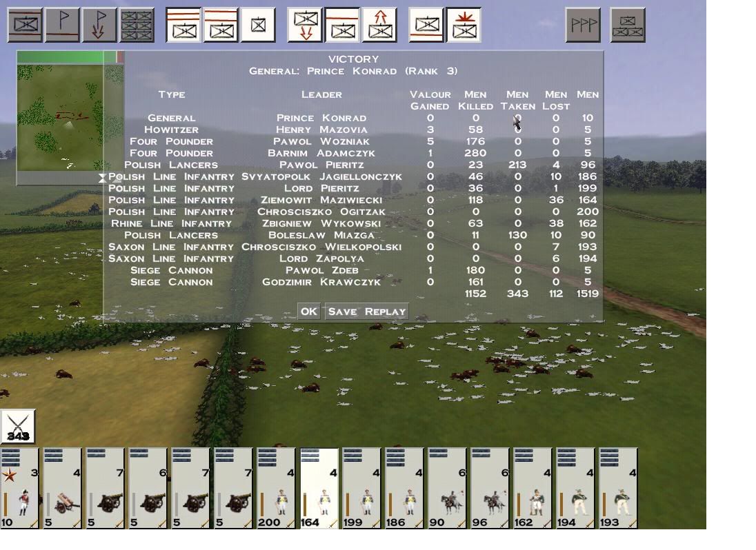The image size is (756, 550).
Task: Click 280 men killed in Barnim Adamczyk row
Action: [475, 153]
